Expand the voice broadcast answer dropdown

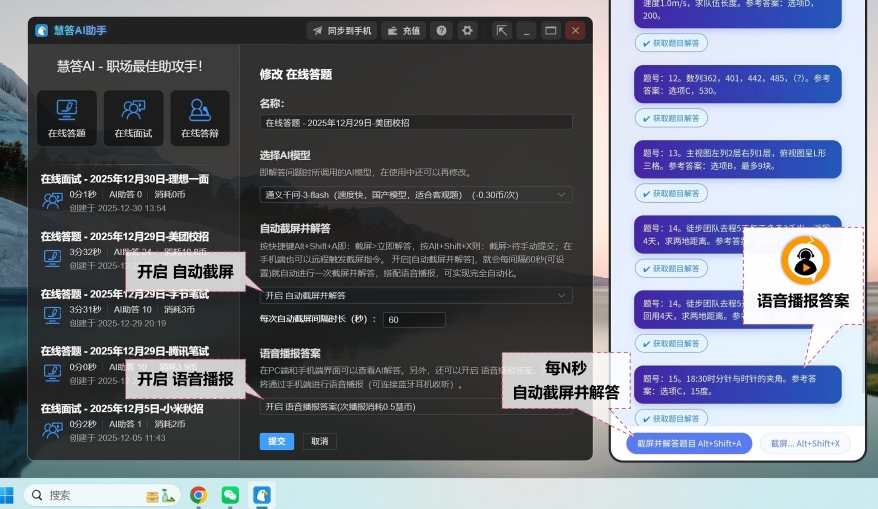[415, 407]
